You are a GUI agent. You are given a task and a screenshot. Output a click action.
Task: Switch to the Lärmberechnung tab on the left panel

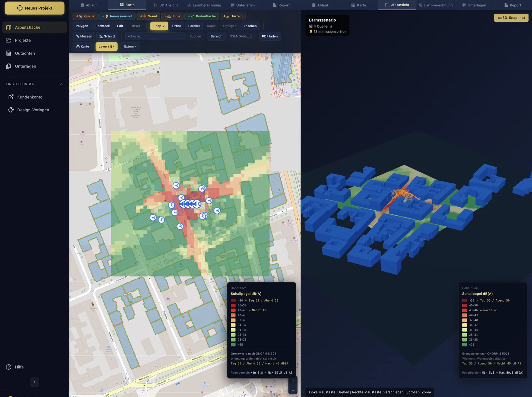pyautogui.click(x=204, y=5)
